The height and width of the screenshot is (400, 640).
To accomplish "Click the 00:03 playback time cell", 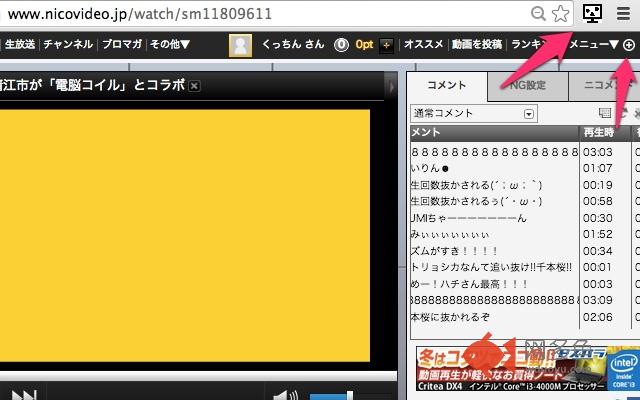I will pos(598,284).
